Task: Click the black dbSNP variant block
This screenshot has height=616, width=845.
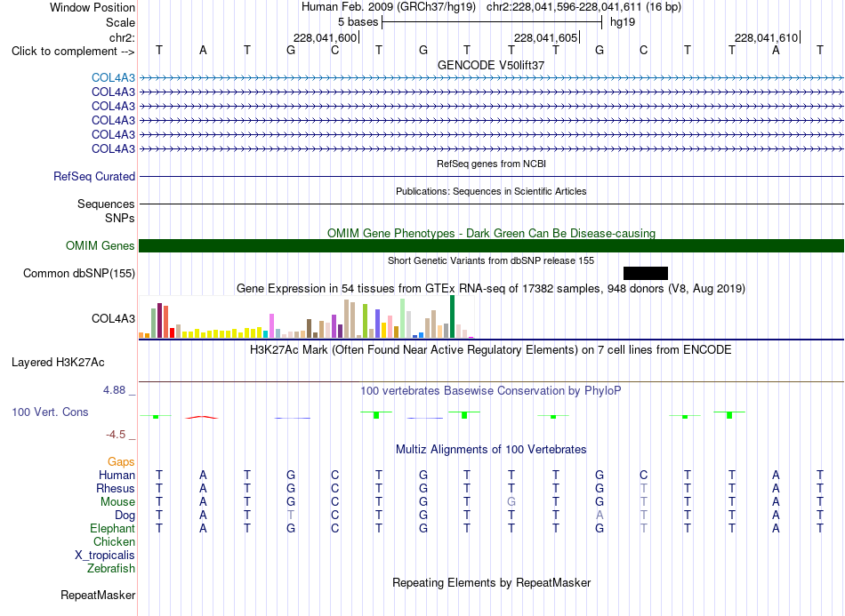Action: pyautogui.click(x=646, y=273)
